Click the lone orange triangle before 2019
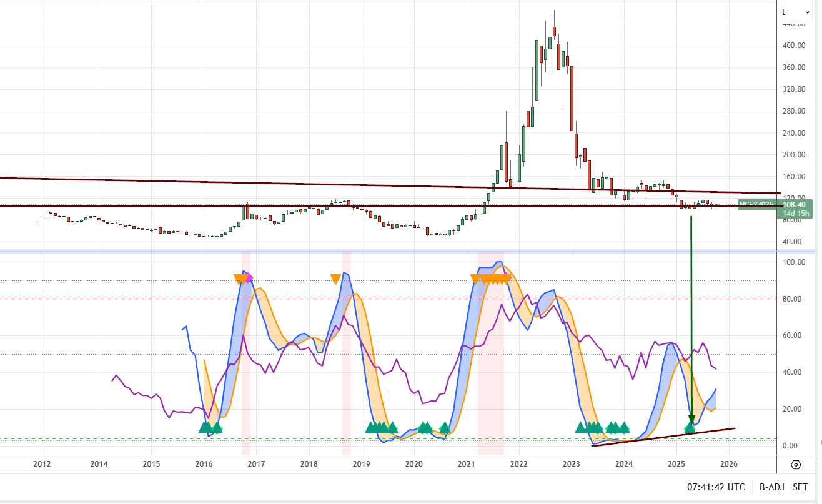The height and width of the screenshot is (504, 822). click(x=335, y=279)
